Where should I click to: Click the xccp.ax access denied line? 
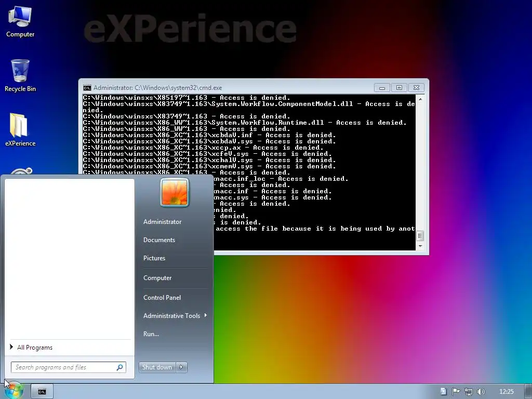coord(203,148)
